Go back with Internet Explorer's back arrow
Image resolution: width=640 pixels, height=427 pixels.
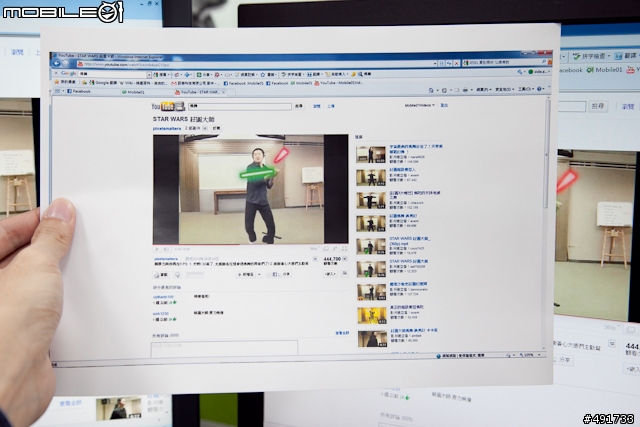[x=57, y=63]
